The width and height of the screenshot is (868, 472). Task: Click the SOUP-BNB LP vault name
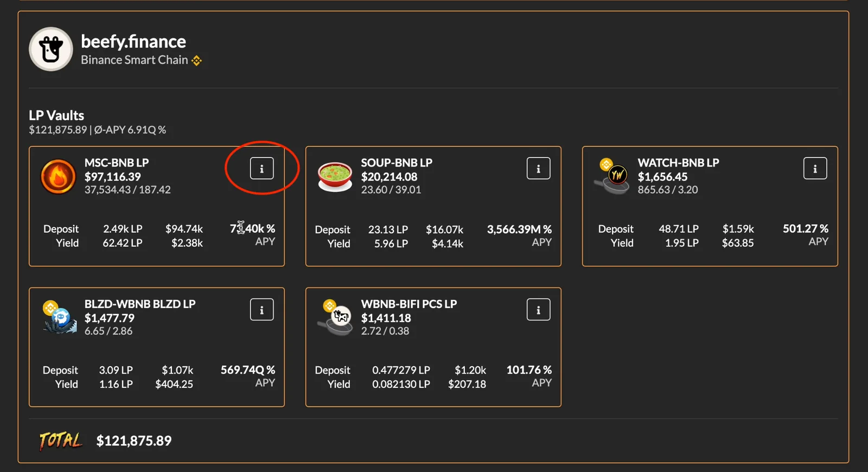[x=397, y=162]
